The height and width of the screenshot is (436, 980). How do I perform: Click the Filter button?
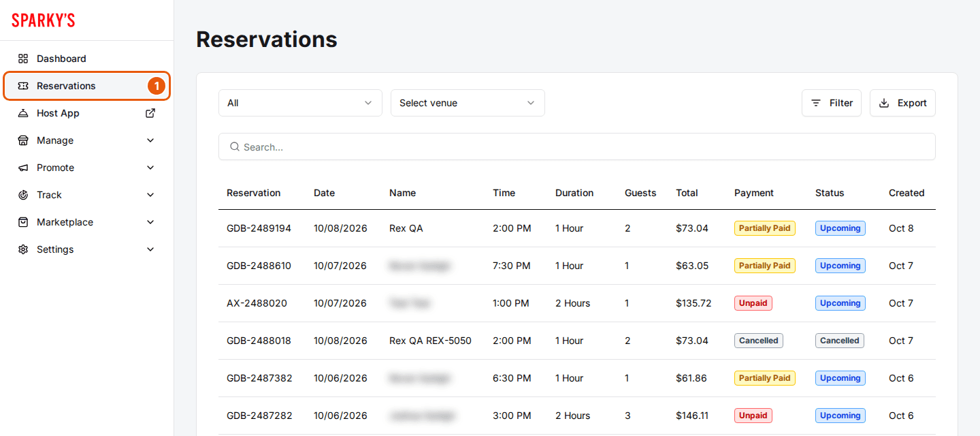coord(832,103)
